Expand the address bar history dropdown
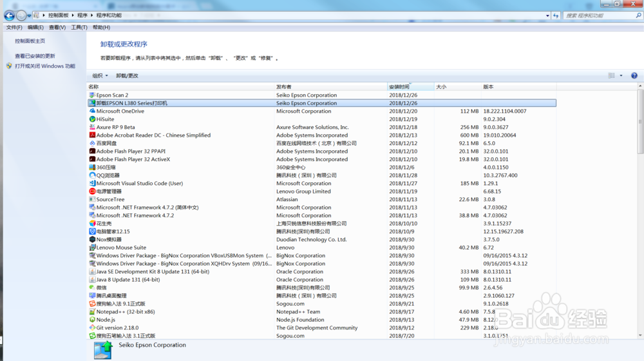The width and height of the screenshot is (644, 361). pos(547,15)
